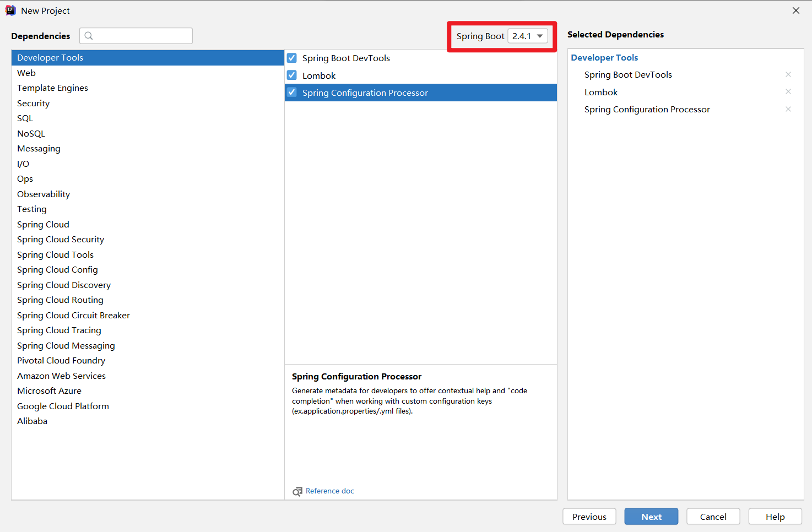Select the Spring Cloud Config category
The image size is (812, 532).
click(148, 270)
